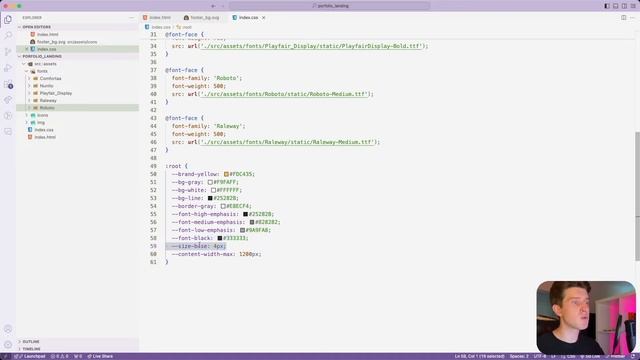Open the --brand-yellow color swatch

pyautogui.click(x=226, y=174)
